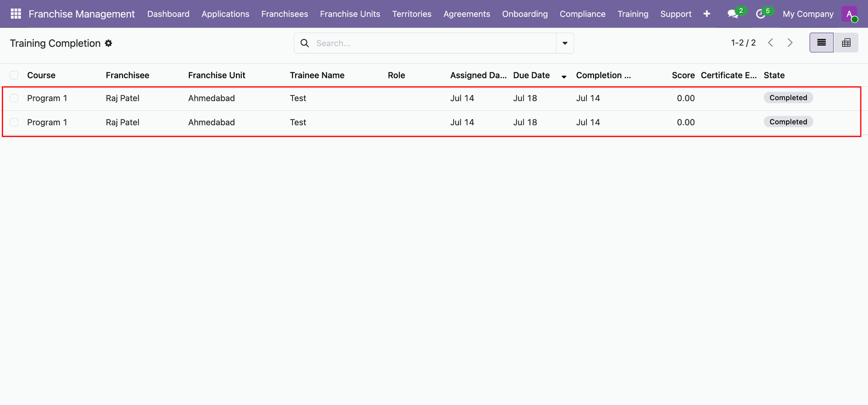Click the plus icon in the navbar
Viewport: 868px width, 405px height.
click(707, 14)
